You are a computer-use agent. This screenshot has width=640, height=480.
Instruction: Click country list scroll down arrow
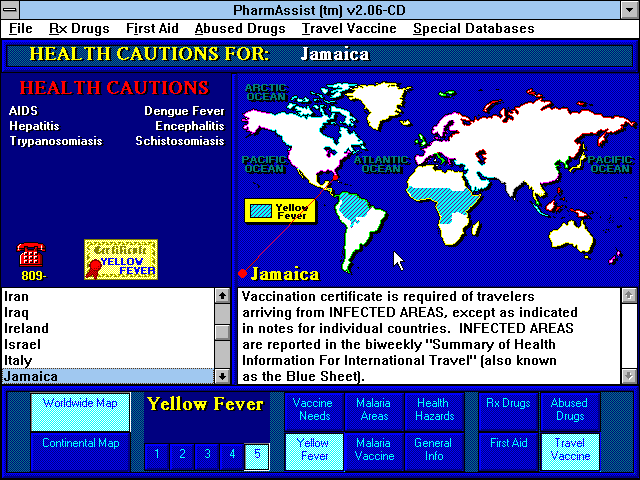pyautogui.click(x=222, y=376)
